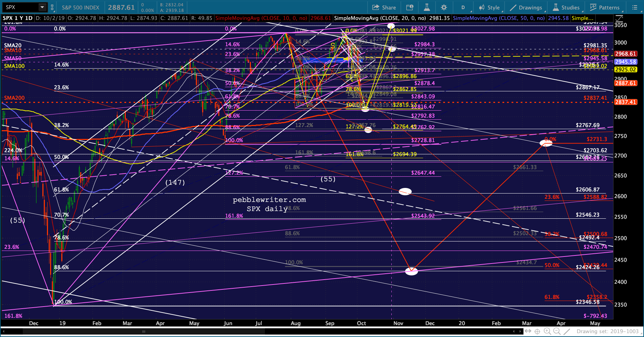
Task: Click the SimpleMovingAvg 20 study label
Action: (392, 18)
